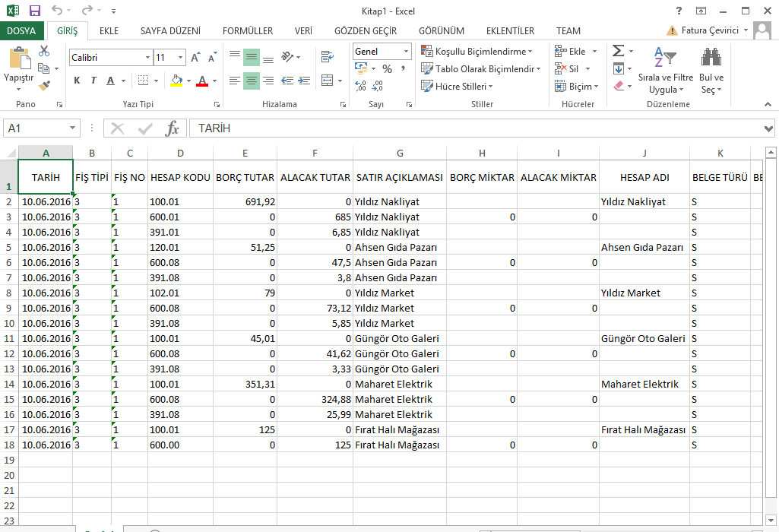Undo the last action in the title bar
This screenshot has height=532, width=779.
[57, 11]
